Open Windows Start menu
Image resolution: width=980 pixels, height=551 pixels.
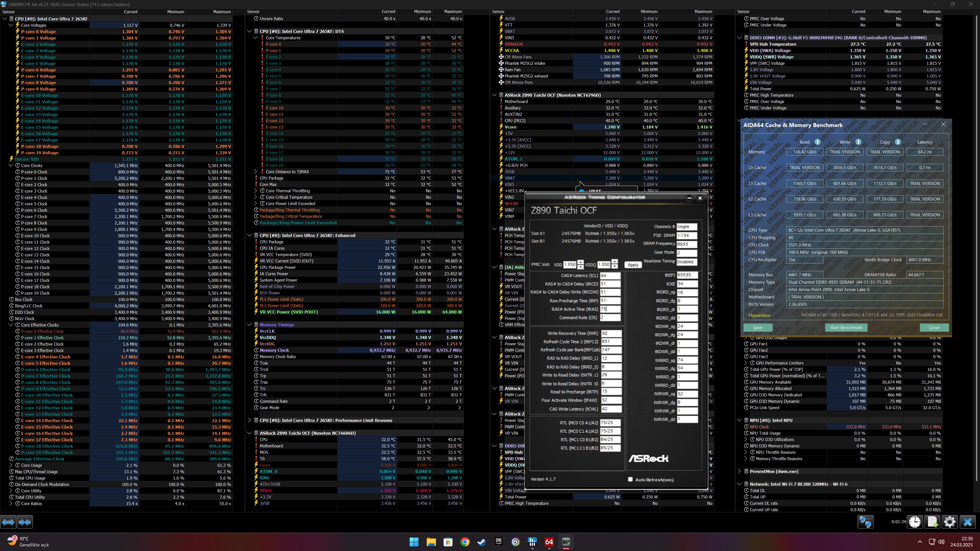(x=414, y=542)
